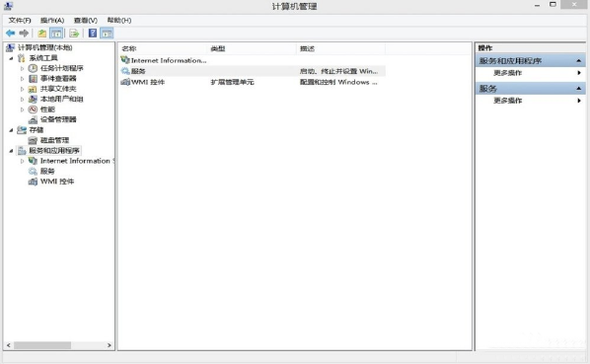
Task: Collapse the 系统工具 tree node
Action: pyautogui.click(x=11, y=58)
